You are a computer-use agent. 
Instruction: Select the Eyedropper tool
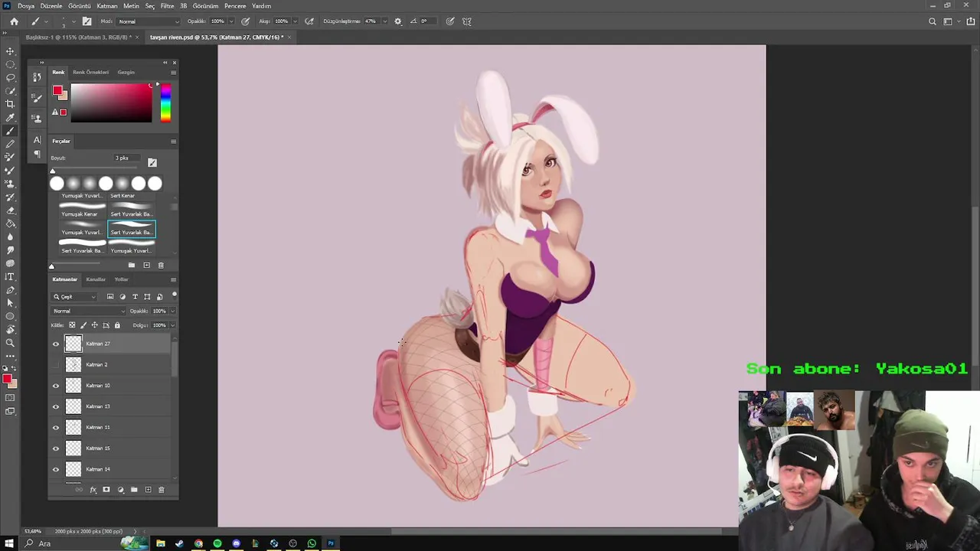click(10, 117)
